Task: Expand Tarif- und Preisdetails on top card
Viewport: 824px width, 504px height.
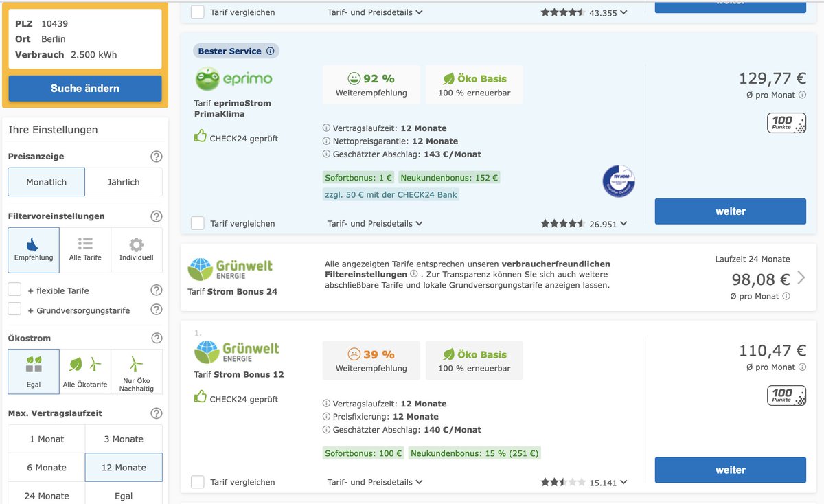Action: point(375,12)
